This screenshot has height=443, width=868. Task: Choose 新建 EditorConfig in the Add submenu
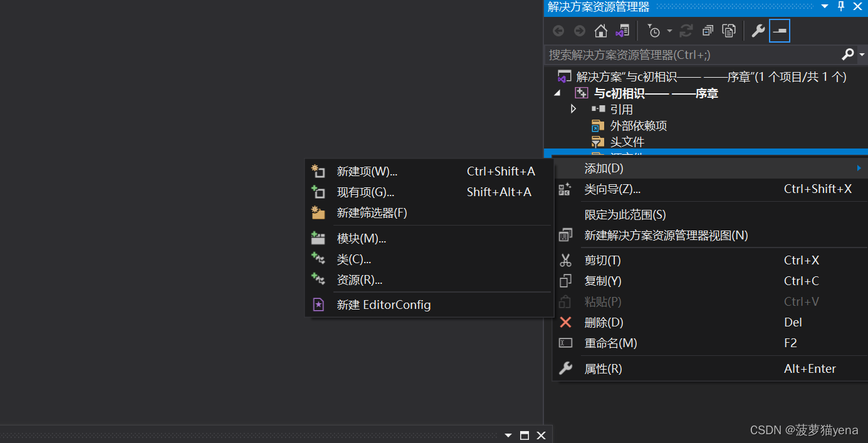[x=429, y=305]
